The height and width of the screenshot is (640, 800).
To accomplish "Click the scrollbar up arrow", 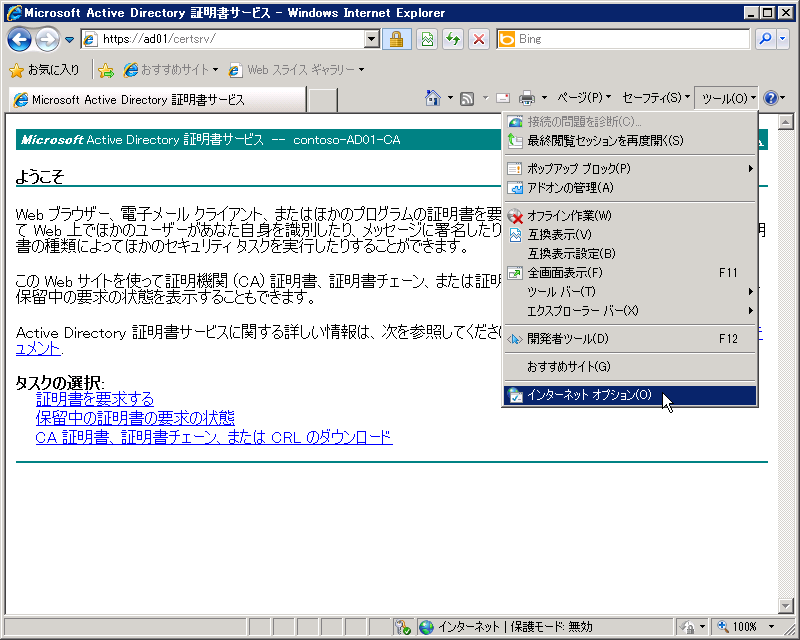I will [786, 122].
